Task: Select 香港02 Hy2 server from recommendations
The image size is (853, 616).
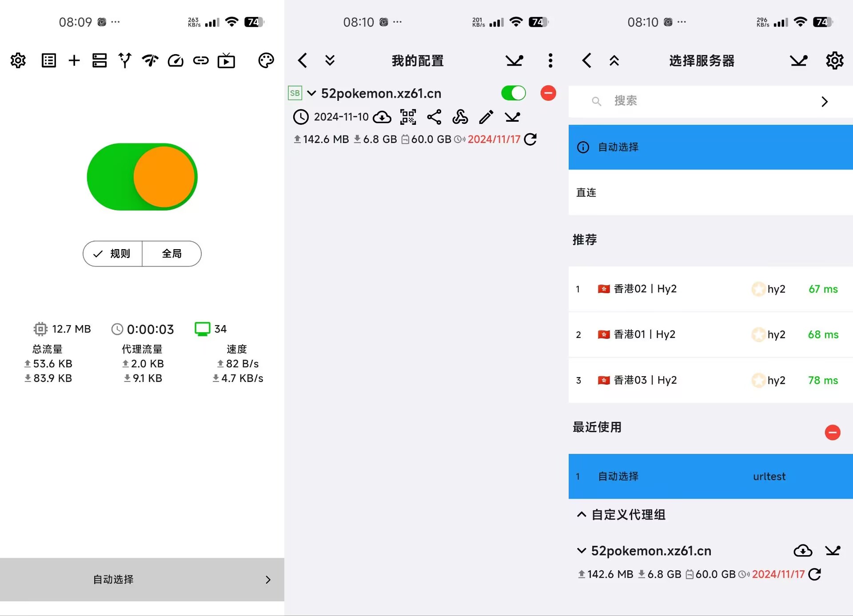Action: tap(703, 289)
